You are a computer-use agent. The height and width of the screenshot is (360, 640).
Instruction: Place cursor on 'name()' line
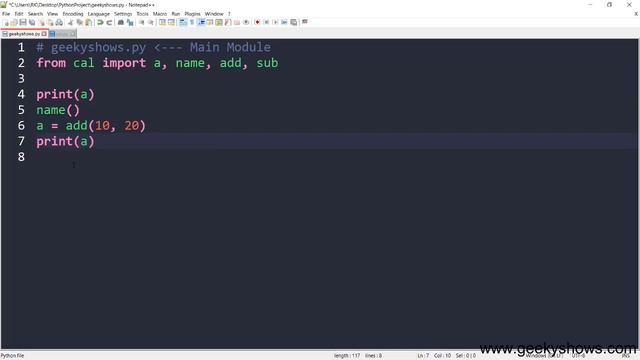tap(58, 110)
